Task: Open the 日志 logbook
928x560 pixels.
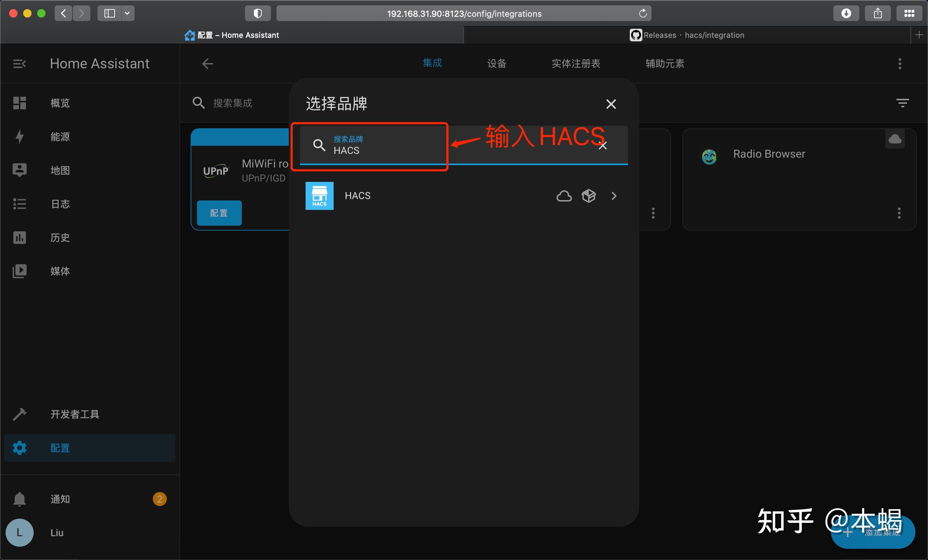Action: point(60,204)
